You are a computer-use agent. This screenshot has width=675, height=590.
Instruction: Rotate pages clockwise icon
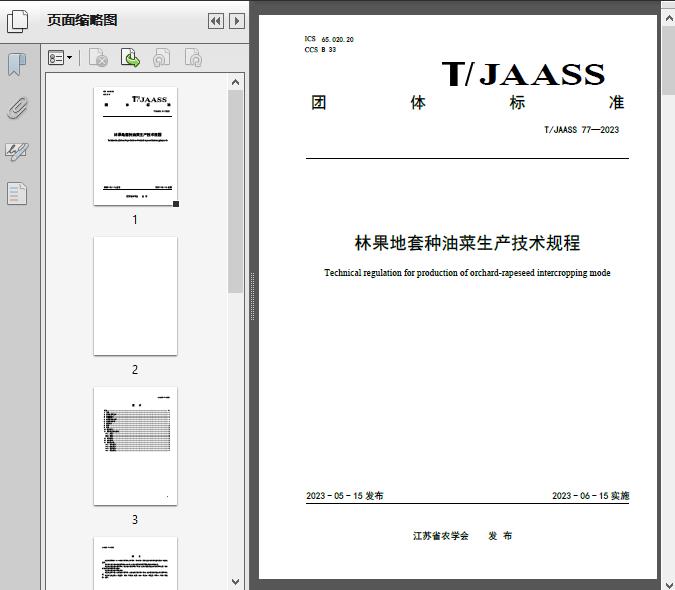click(193, 58)
